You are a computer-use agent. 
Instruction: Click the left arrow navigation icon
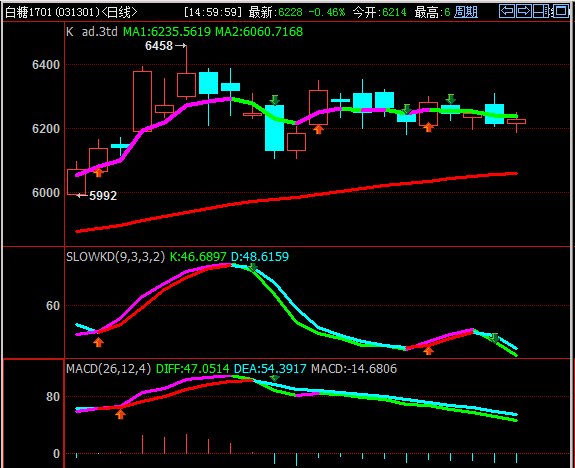pyautogui.click(x=507, y=11)
